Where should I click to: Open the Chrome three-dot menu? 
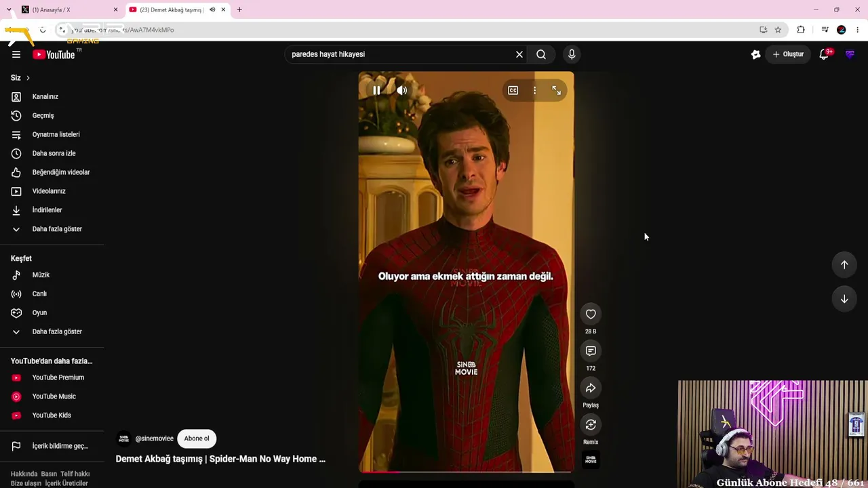click(x=858, y=30)
